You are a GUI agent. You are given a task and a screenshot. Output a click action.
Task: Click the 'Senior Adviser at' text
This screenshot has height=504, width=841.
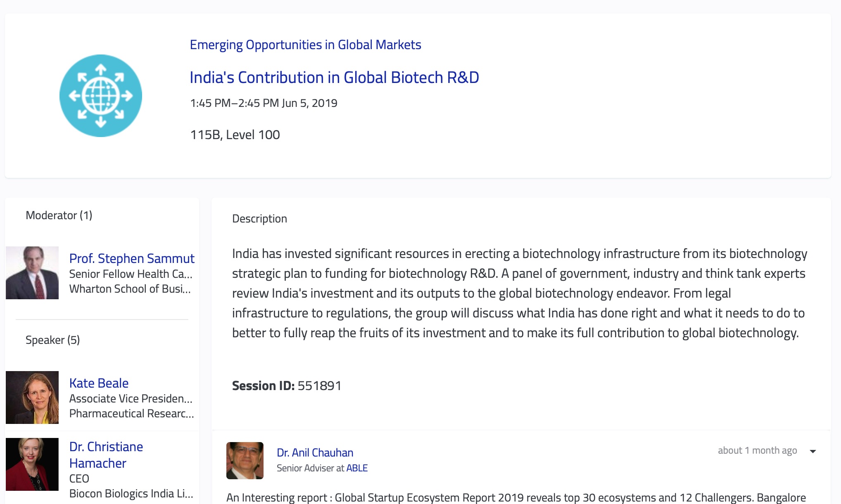pyautogui.click(x=311, y=468)
